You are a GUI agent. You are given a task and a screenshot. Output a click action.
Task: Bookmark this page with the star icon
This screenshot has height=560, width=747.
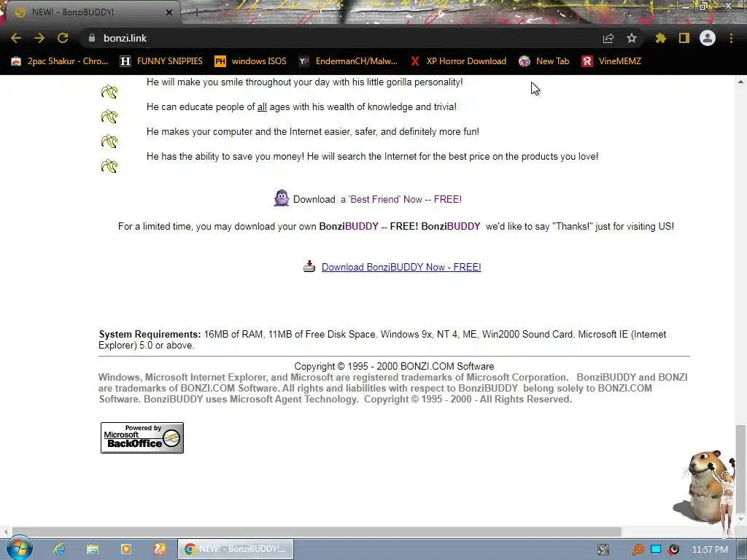632,38
